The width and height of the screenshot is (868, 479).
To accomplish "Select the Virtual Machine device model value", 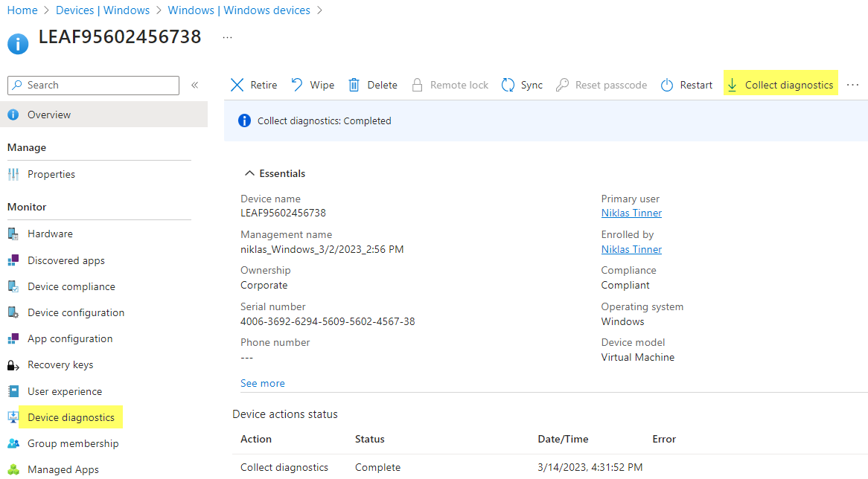I will coord(638,357).
